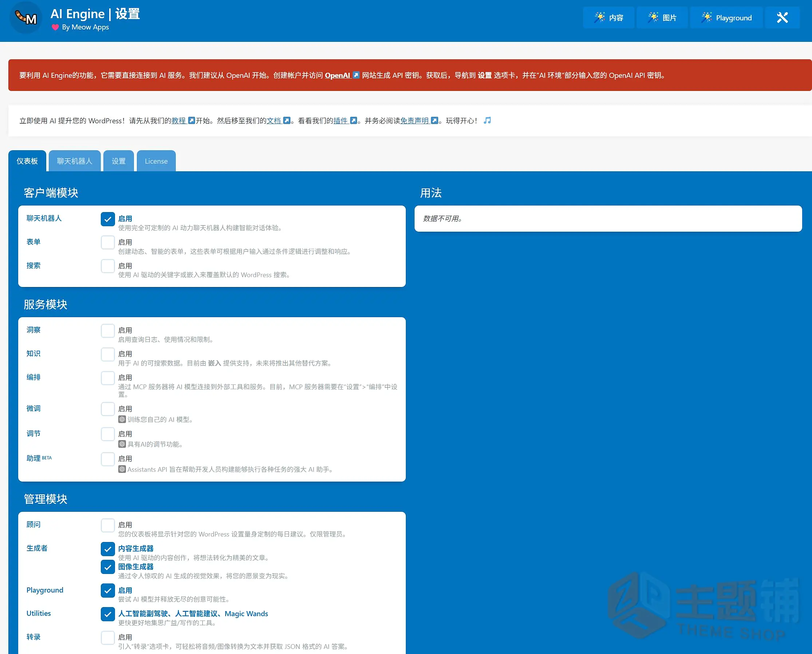This screenshot has height=654, width=812.
Task: Enable the 助理 BETA module checkbox
Action: point(108,459)
